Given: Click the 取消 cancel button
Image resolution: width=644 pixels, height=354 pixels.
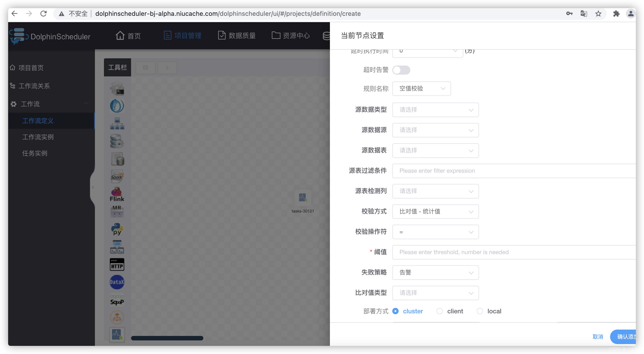Looking at the screenshot, I should click(x=598, y=337).
